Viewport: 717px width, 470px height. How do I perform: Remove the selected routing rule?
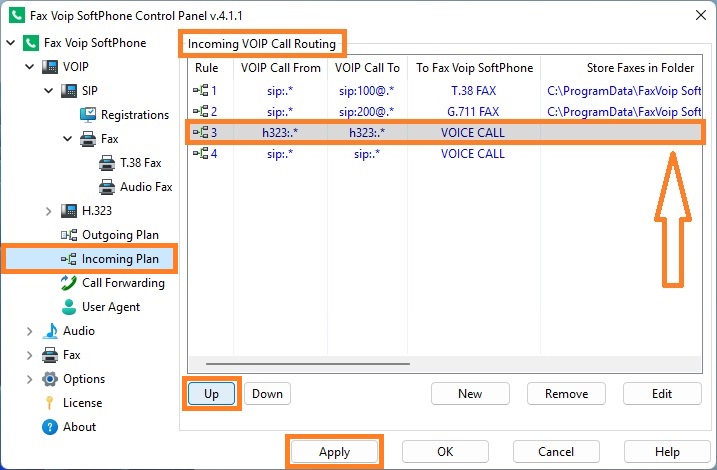tap(566, 394)
